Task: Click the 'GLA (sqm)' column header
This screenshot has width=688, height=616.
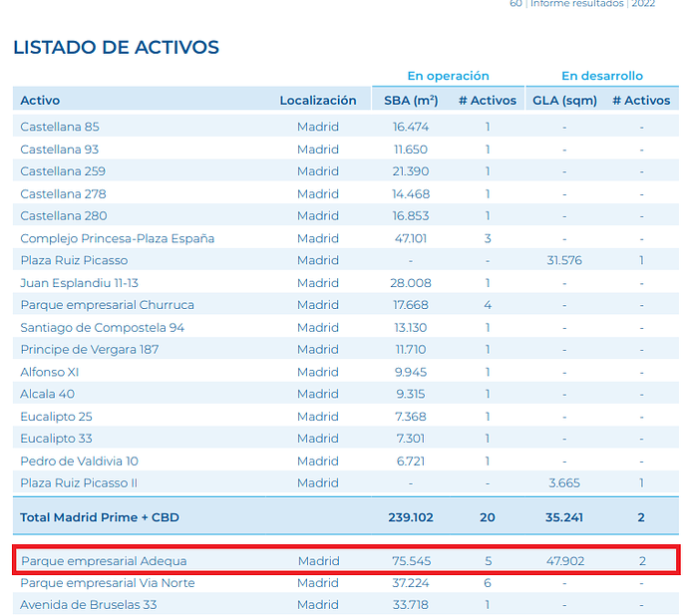Action: [x=564, y=101]
